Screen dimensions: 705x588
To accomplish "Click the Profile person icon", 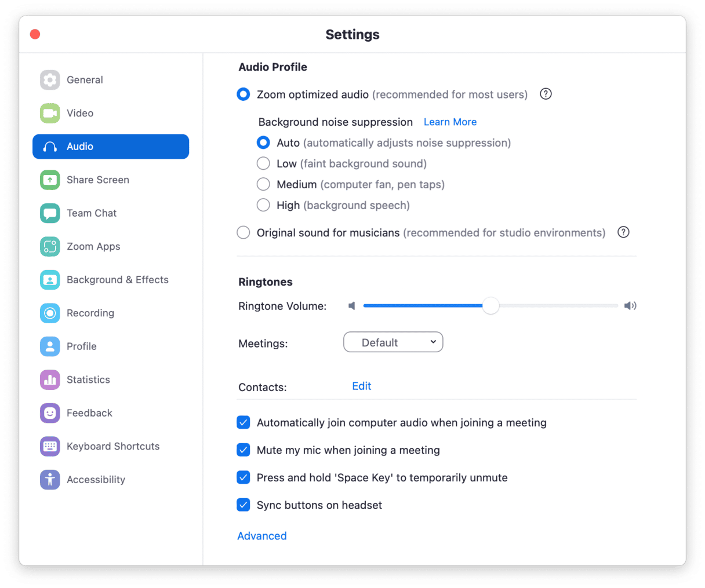I will [50, 346].
